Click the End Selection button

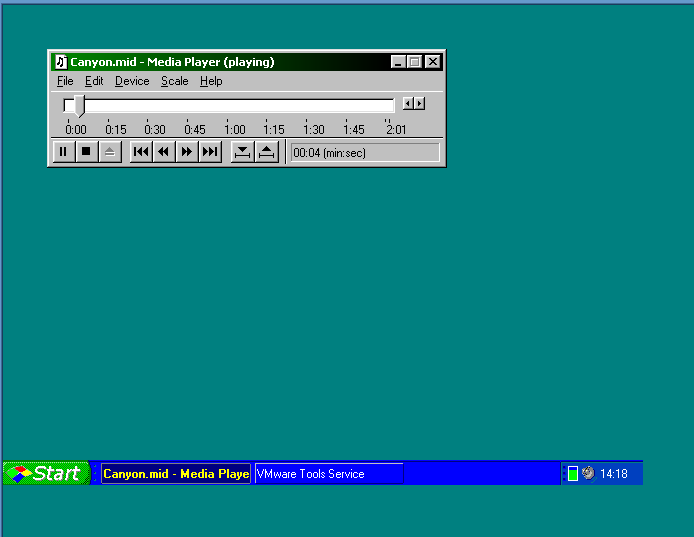pyautogui.click(x=266, y=152)
